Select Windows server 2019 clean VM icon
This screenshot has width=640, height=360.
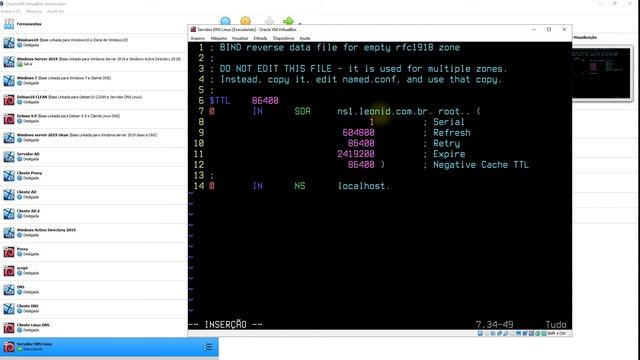[x=9, y=138]
